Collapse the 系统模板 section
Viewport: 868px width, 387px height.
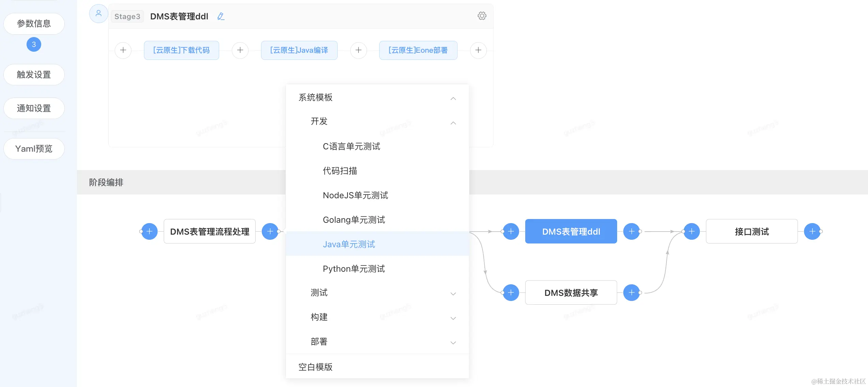coord(453,98)
